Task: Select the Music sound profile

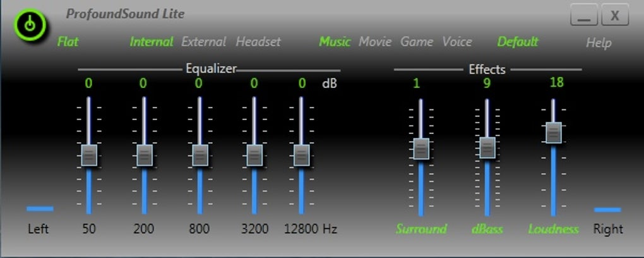Action: (335, 42)
